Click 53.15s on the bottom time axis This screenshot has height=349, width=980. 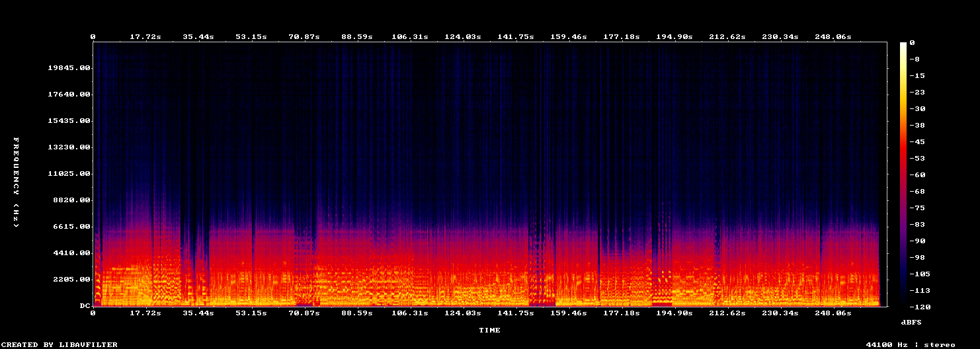[251, 313]
